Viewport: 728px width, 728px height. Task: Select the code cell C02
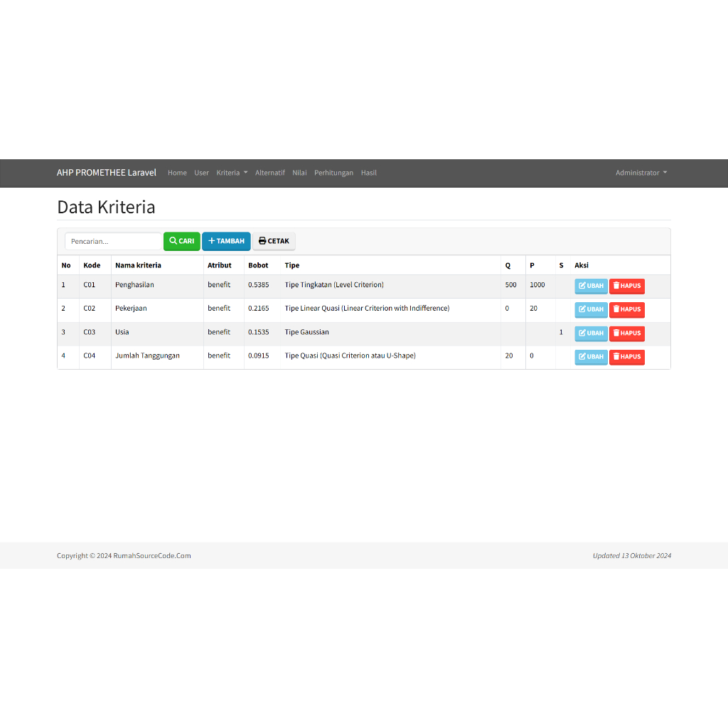(x=89, y=309)
